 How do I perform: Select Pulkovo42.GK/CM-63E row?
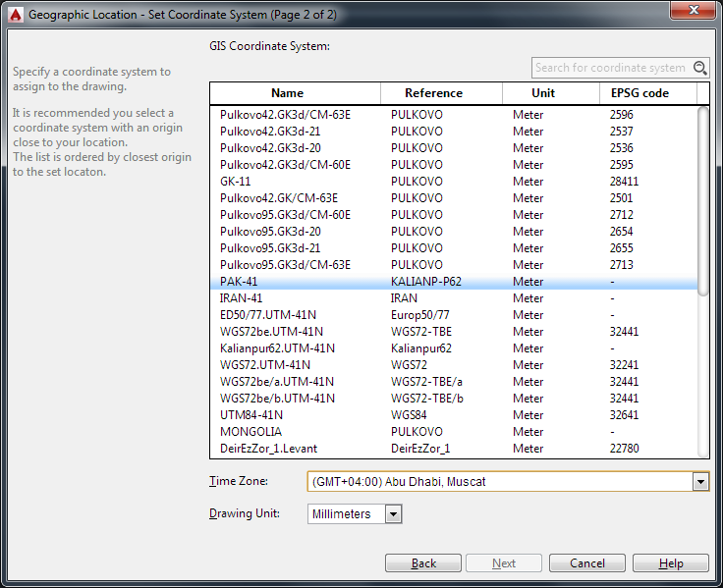point(454,198)
